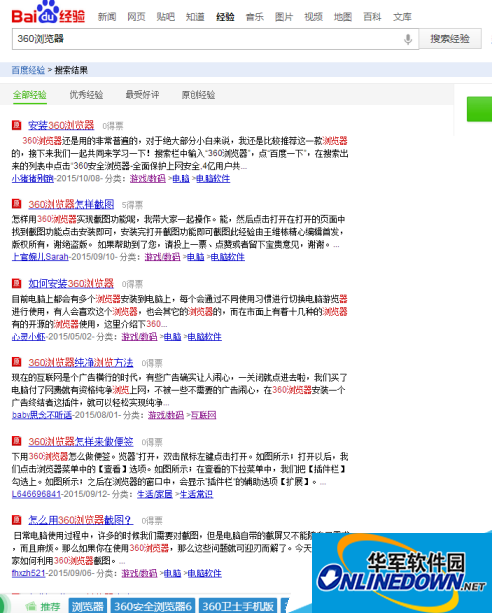Open author 上官婉儿Sarah profile link
Screen dimensions: 492x613
(x=40, y=257)
